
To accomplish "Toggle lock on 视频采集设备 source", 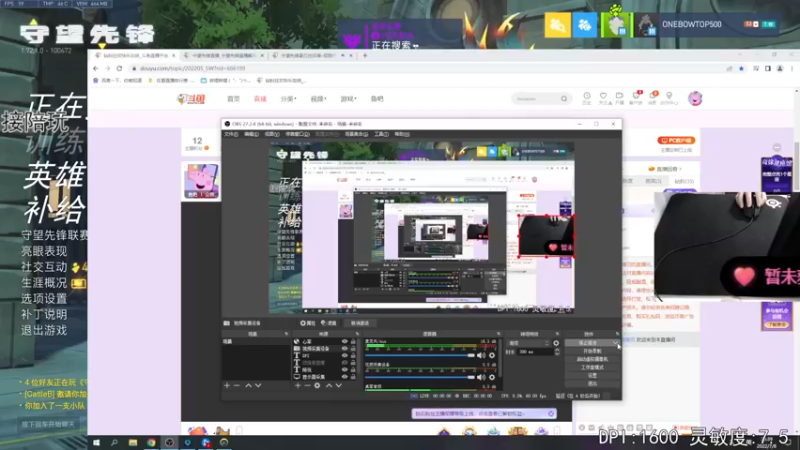I will tap(353, 348).
